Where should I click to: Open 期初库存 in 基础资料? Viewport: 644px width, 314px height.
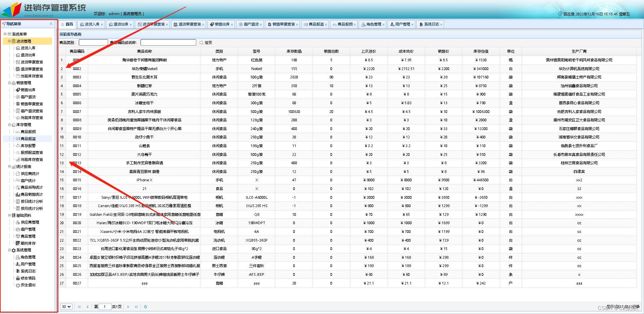point(28,243)
